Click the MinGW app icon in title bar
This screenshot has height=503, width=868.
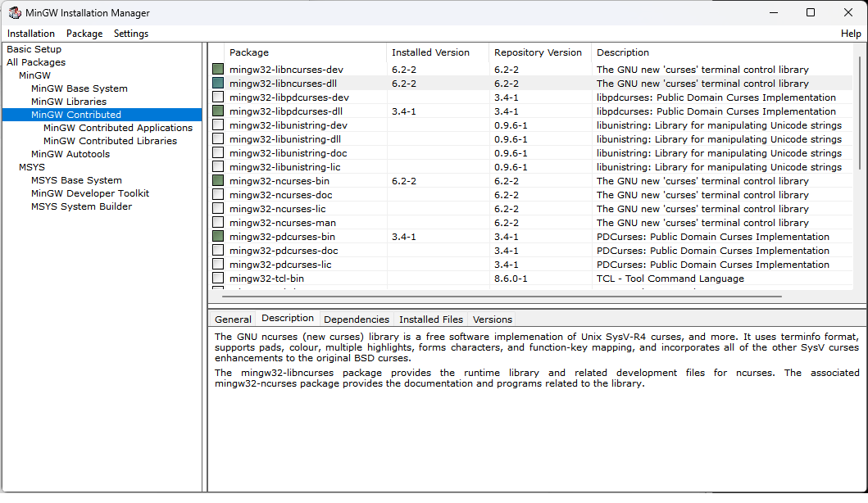tap(14, 12)
